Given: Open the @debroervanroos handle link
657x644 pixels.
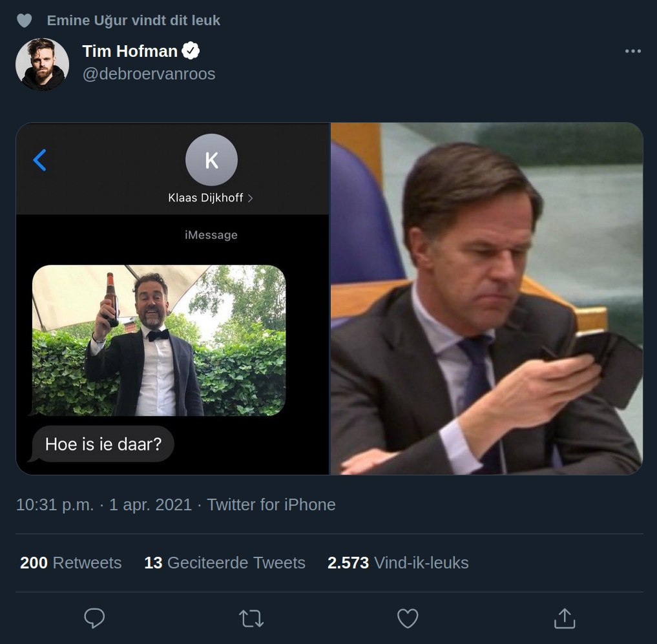Looking at the screenshot, I should click(x=149, y=74).
